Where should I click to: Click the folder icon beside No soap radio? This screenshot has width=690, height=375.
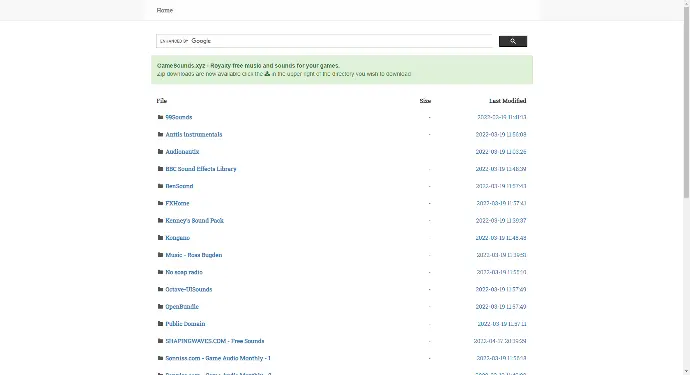click(160, 272)
